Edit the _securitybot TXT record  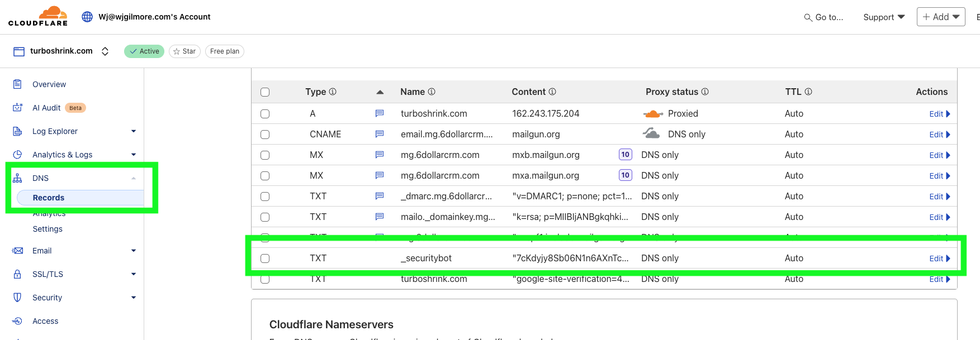click(x=940, y=258)
